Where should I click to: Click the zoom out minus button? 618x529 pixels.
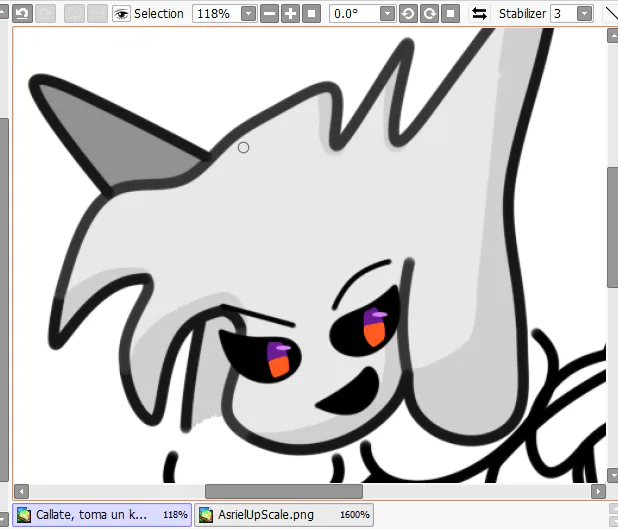click(269, 14)
